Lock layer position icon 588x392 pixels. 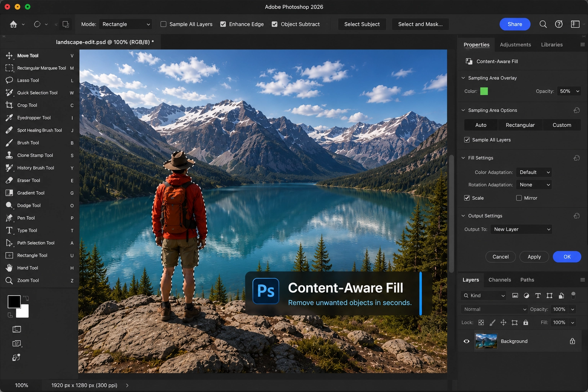(503, 323)
